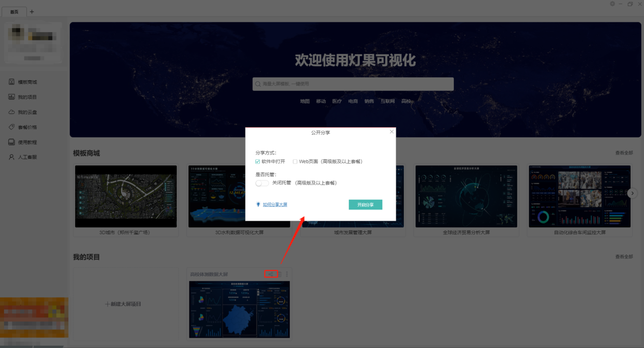Click 查看全部 for 我的项目 section
This screenshot has width=644, height=348.
click(x=624, y=257)
